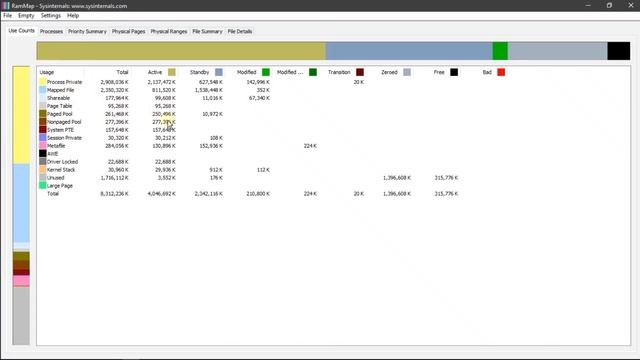Click the Driver Locked gray swatch

(x=43, y=162)
